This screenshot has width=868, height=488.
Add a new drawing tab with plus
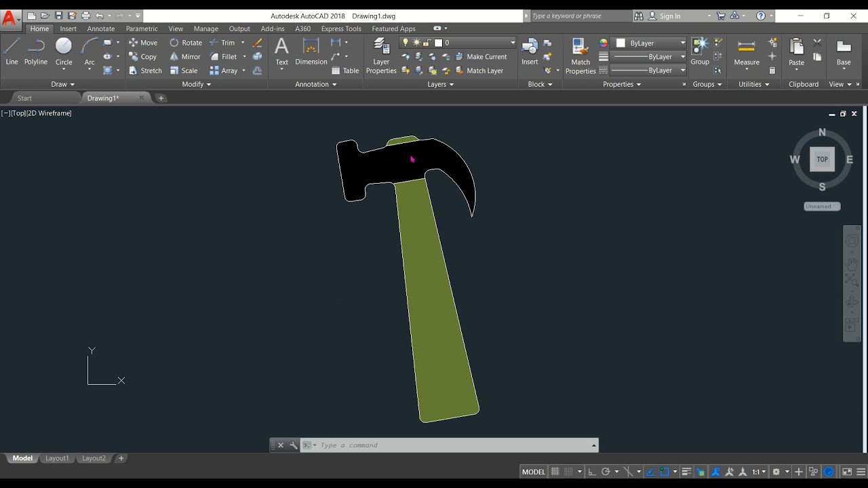point(161,98)
